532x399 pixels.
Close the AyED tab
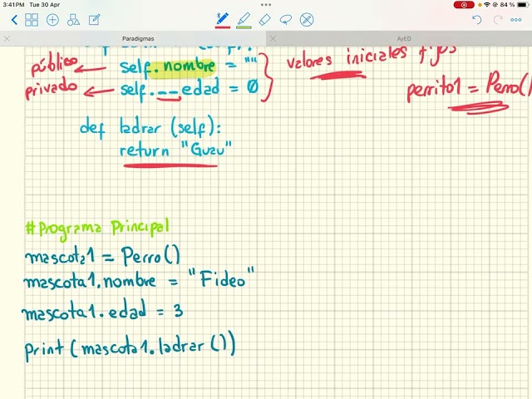click(273, 39)
